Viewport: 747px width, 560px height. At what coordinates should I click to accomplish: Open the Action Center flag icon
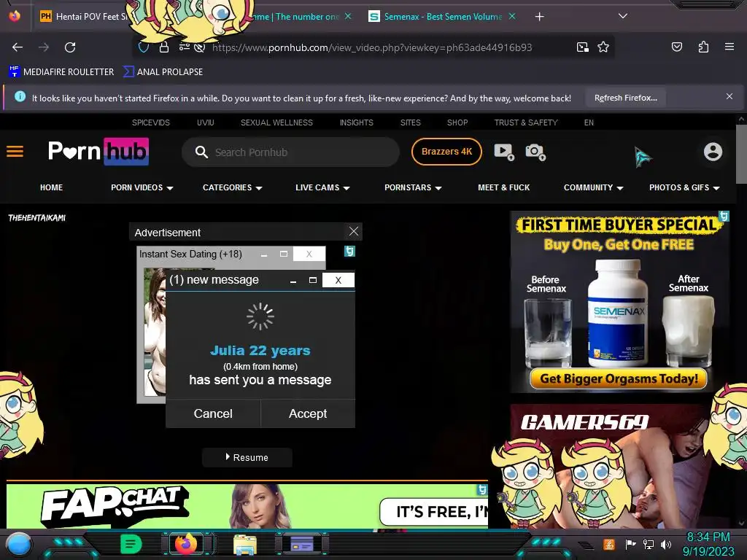click(x=630, y=544)
